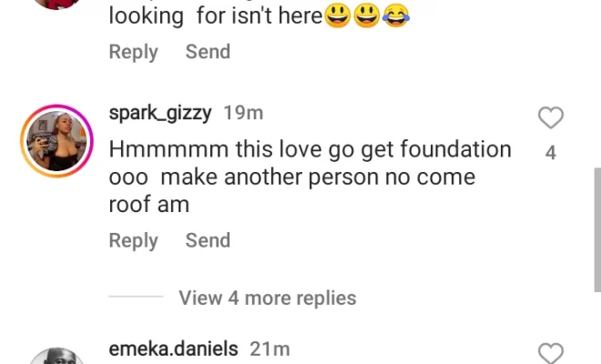Send spark_gizzy's comment to someone
The height and width of the screenshot is (364, 601).
(x=208, y=240)
